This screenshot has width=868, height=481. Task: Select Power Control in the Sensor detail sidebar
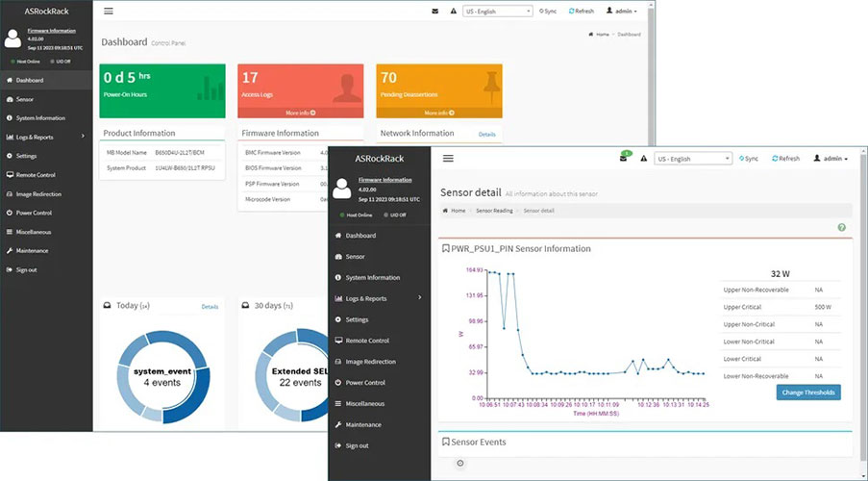364,383
